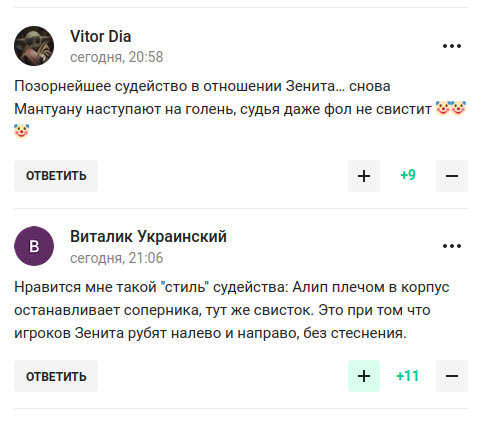Open the purple В avatar
This screenshot has height=425, width=492.
[x=34, y=246]
